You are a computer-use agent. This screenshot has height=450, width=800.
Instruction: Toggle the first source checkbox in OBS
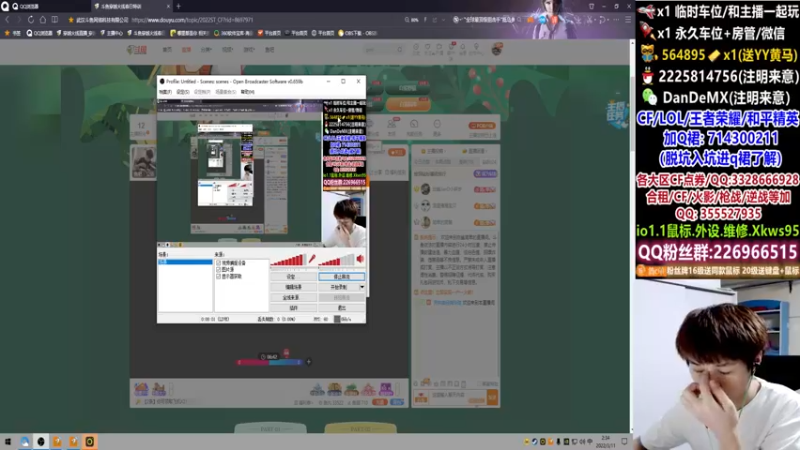point(218,263)
